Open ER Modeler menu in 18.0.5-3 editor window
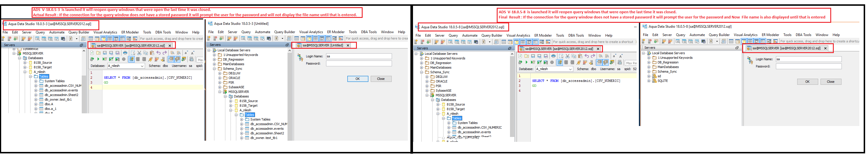Viewport: 868px width, 158px height. (130, 32)
